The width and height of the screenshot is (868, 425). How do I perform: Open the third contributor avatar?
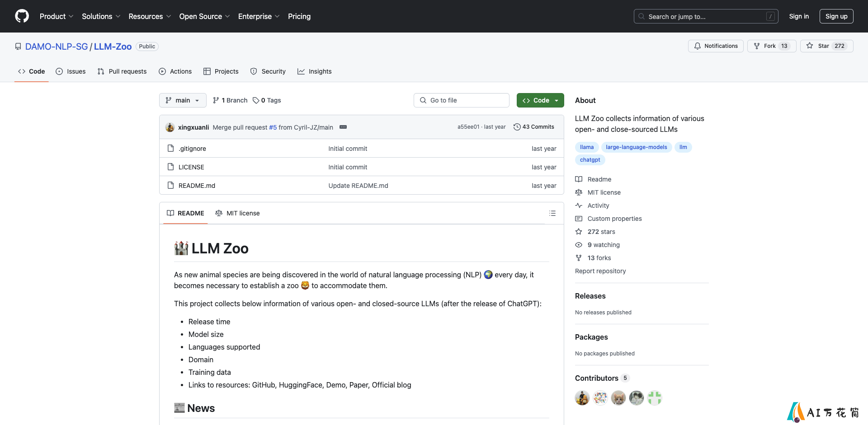click(618, 398)
